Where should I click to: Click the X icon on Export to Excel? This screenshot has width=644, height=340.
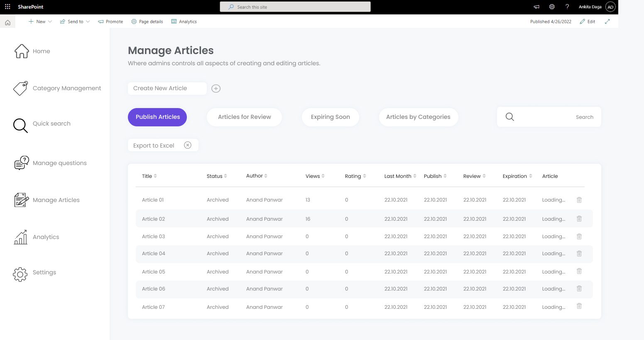[188, 145]
